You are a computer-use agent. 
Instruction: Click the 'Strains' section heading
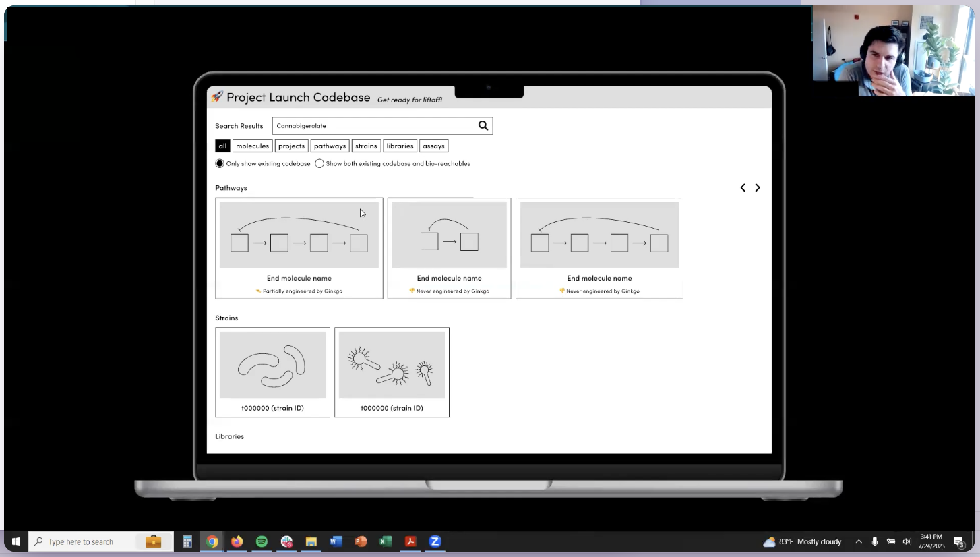[226, 318]
